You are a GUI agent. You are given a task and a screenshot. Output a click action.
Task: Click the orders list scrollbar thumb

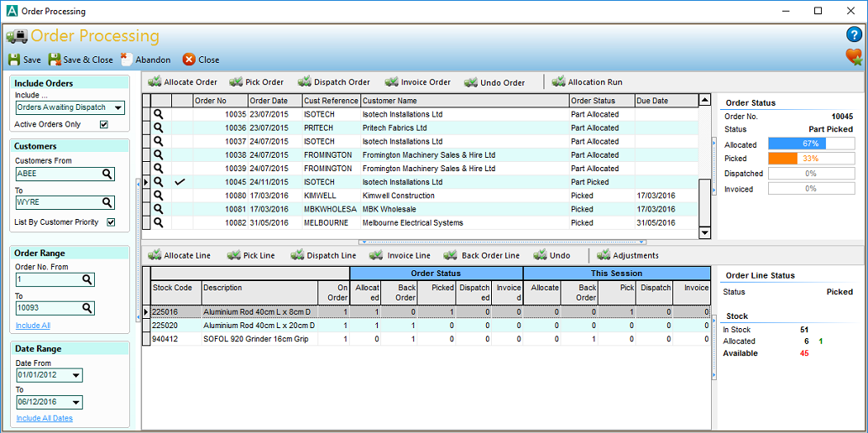[704, 203]
